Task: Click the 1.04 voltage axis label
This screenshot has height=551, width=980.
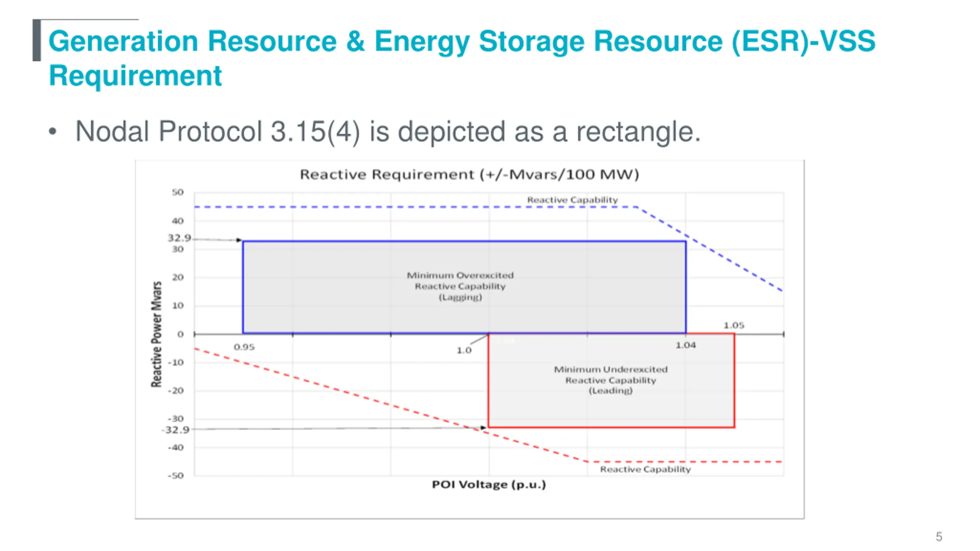Action: coord(685,345)
